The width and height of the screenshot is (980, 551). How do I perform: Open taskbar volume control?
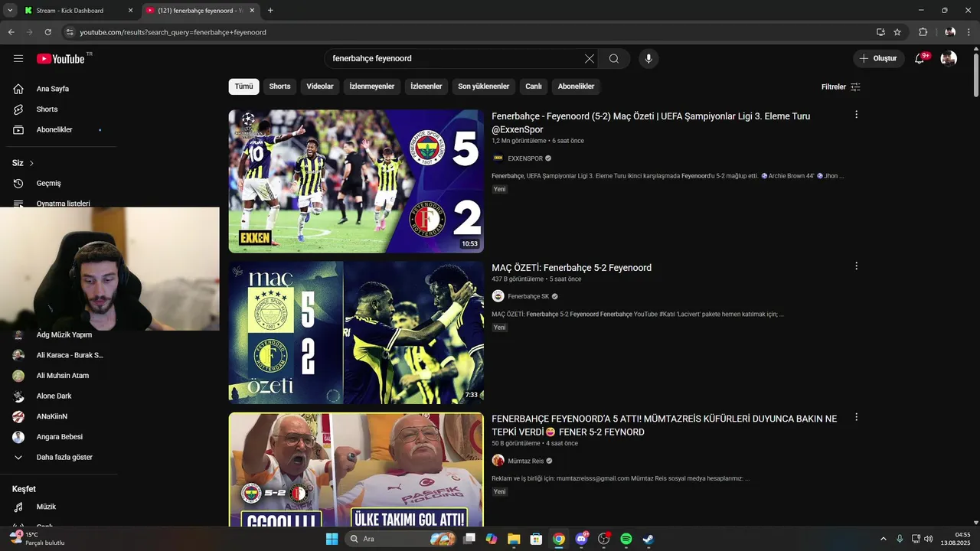tap(929, 539)
